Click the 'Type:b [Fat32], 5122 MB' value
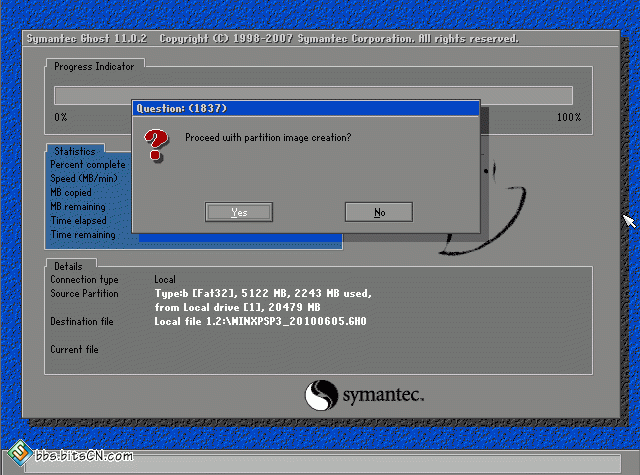Screen dimensions: 640x475 click(x=263, y=293)
